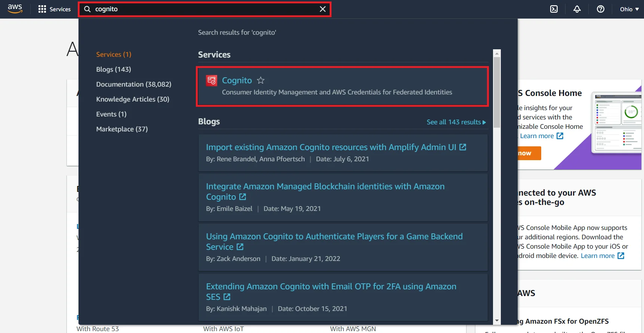Click the scrollbar up arrow in results
644x333 pixels.
497,53
